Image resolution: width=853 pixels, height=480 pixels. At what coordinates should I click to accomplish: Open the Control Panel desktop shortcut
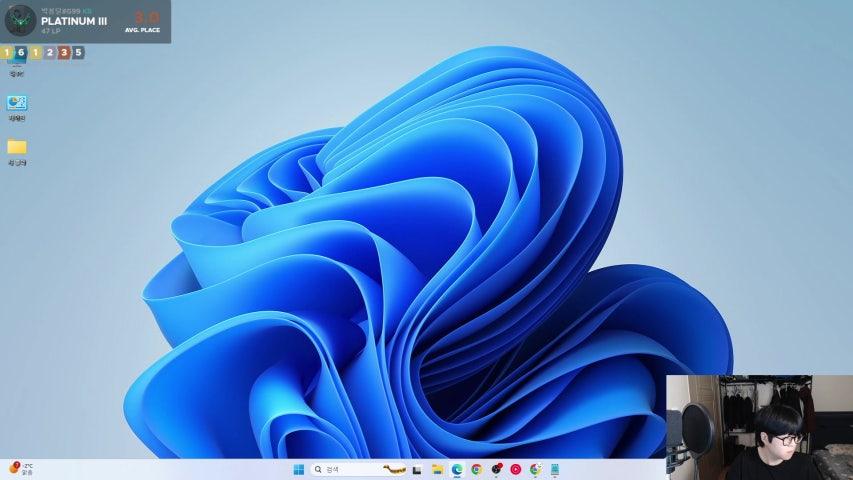coord(17,103)
